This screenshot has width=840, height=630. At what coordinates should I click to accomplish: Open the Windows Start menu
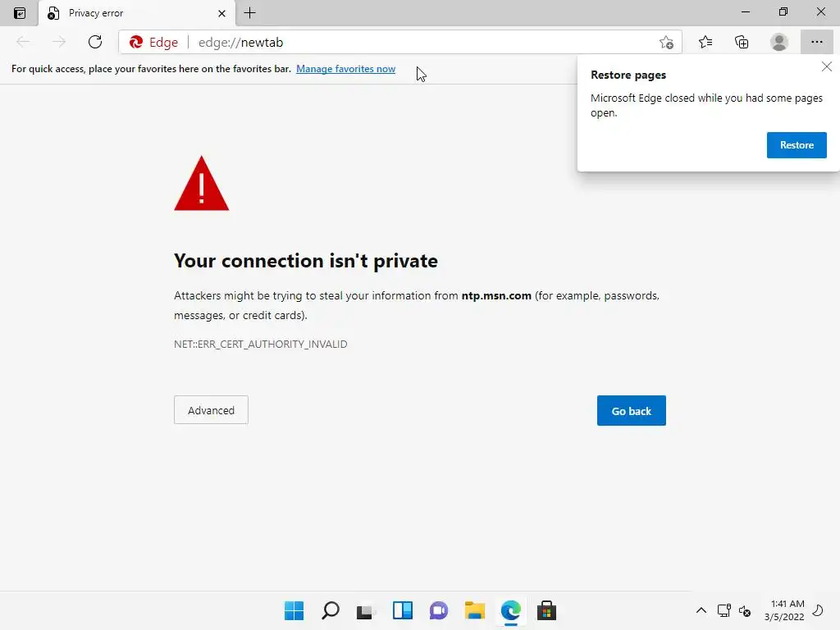click(x=294, y=610)
